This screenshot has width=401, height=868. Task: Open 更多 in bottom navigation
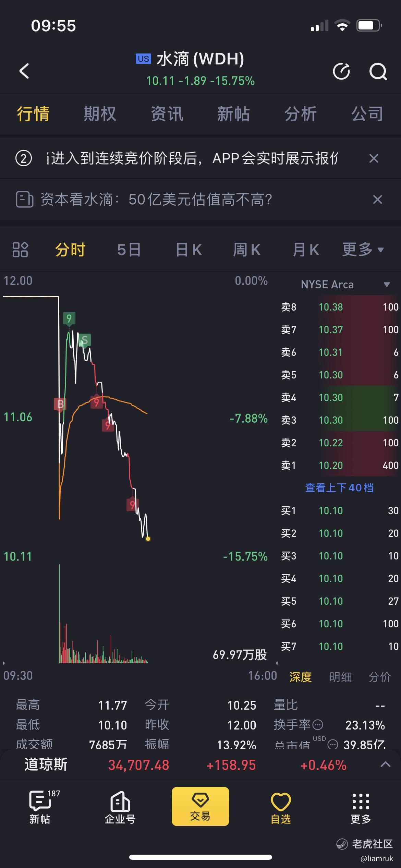[x=361, y=808]
